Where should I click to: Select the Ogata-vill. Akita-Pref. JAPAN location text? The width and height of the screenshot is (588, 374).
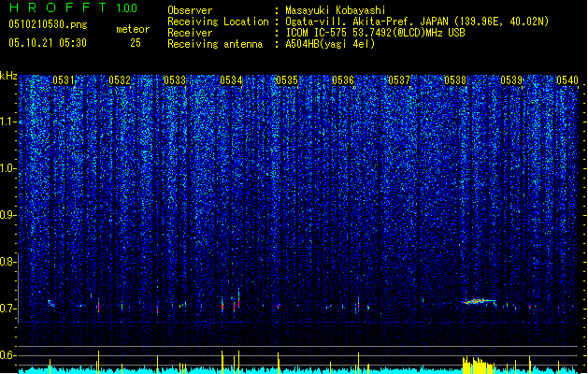click(417, 22)
